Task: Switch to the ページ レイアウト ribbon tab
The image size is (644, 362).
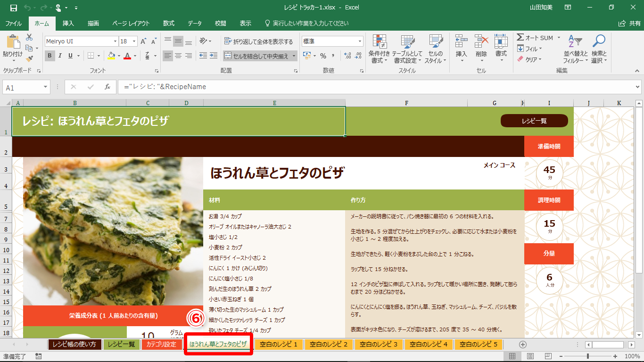Action: [131, 23]
